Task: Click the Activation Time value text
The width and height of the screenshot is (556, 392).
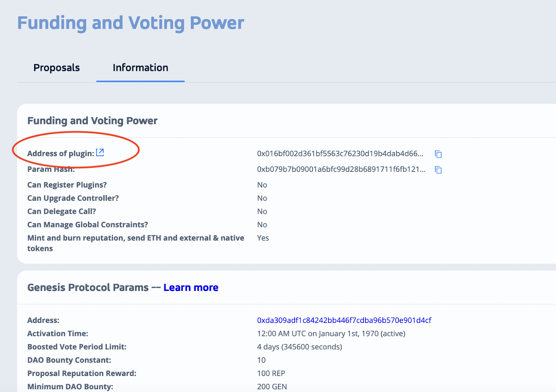Action: (x=331, y=334)
